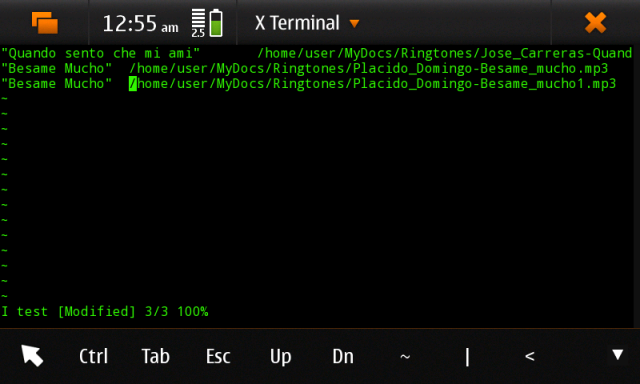Tap the pipe | key button
The image size is (640, 384).
[467, 357]
